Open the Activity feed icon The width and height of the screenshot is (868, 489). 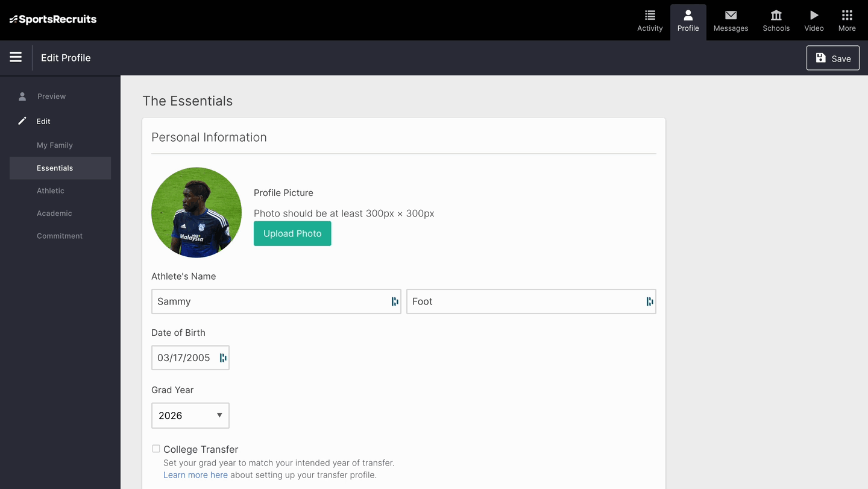point(650,16)
